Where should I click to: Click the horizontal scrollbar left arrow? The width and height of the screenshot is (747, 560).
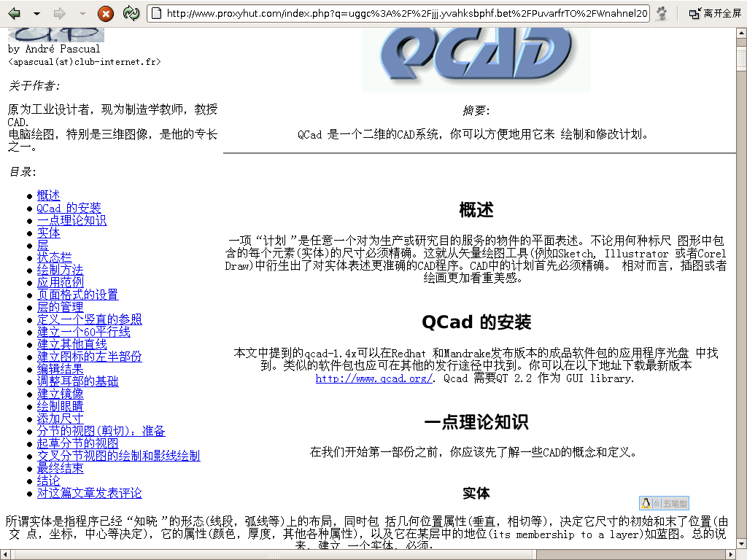click(4, 555)
